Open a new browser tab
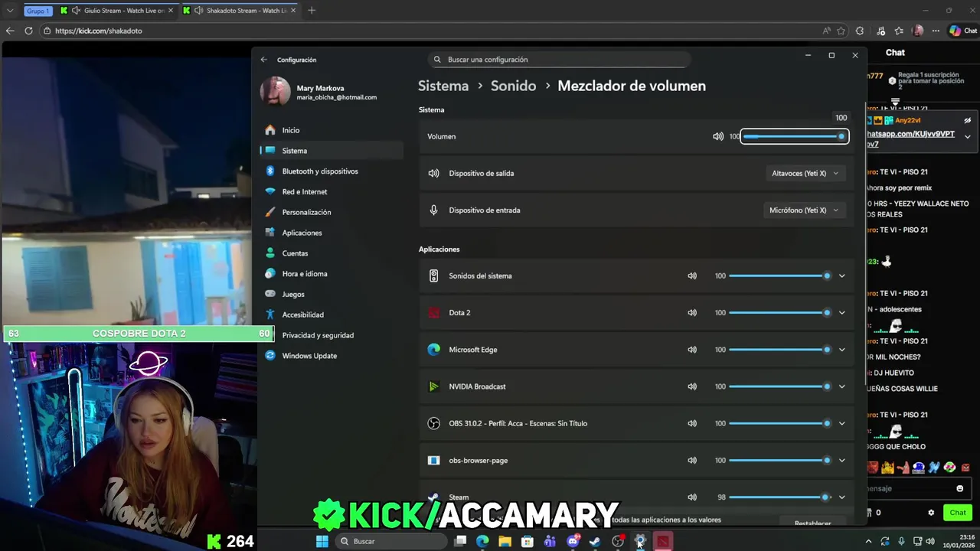 coord(312,11)
